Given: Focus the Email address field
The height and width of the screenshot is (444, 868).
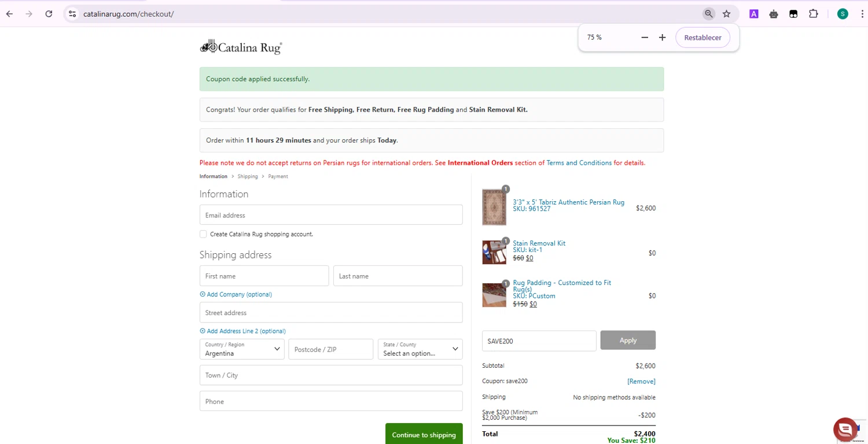Looking at the screenshot, I should (x=331, y=215).
